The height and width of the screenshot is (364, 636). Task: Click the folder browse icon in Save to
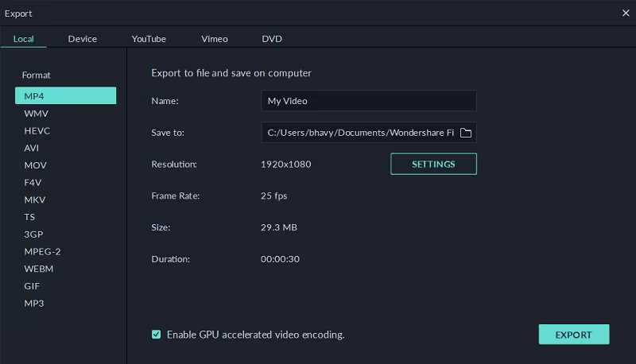tap(466, 133)
